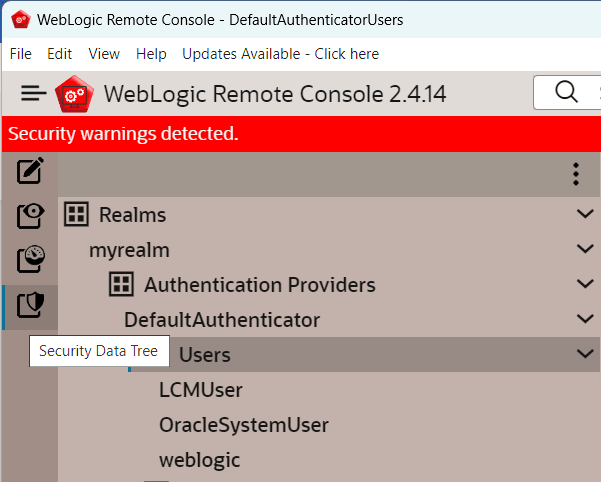
Task: Open the Edit Tree sidebar icon
Action: pos(30,171)
